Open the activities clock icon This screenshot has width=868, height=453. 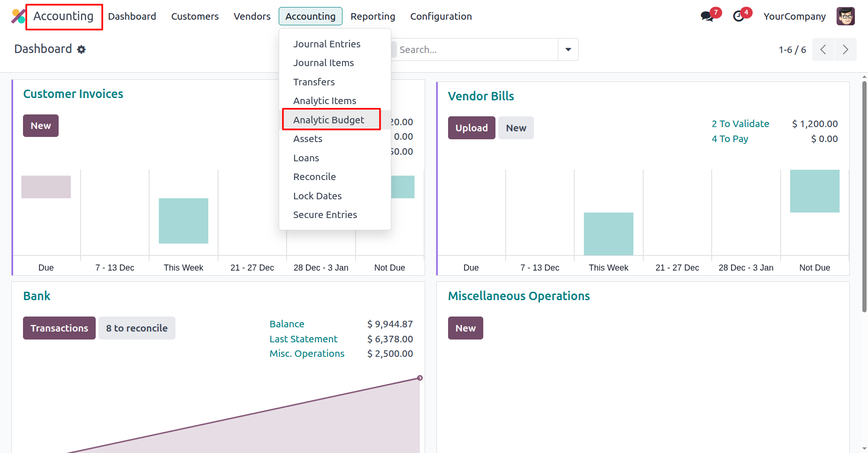(739, 16)
